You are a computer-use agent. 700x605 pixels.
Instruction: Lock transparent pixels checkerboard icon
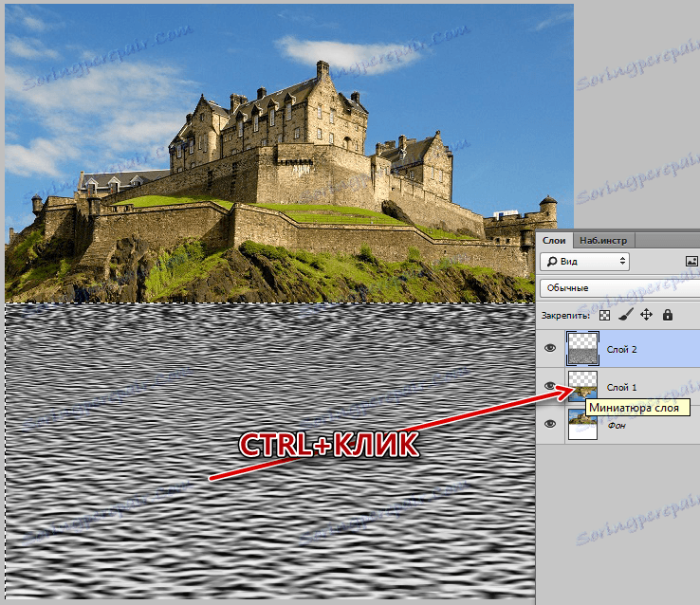(x=604, y=316)
